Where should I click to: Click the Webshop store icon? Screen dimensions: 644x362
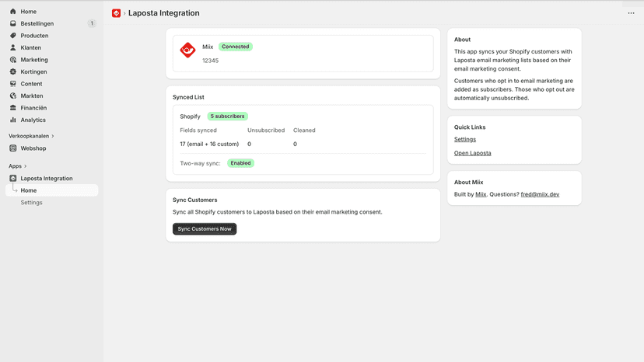12,148
